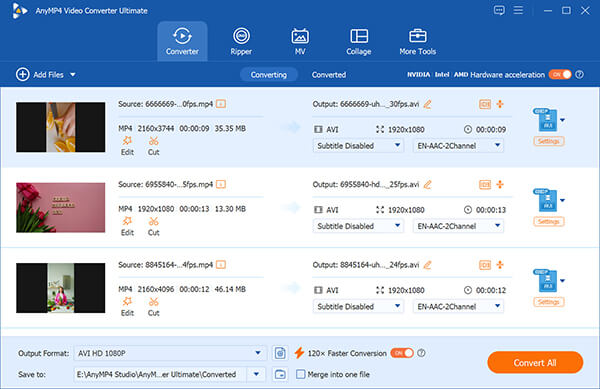
Task: Toggle 120× Faster Conversion switch
Action: [x=402, y=353]
